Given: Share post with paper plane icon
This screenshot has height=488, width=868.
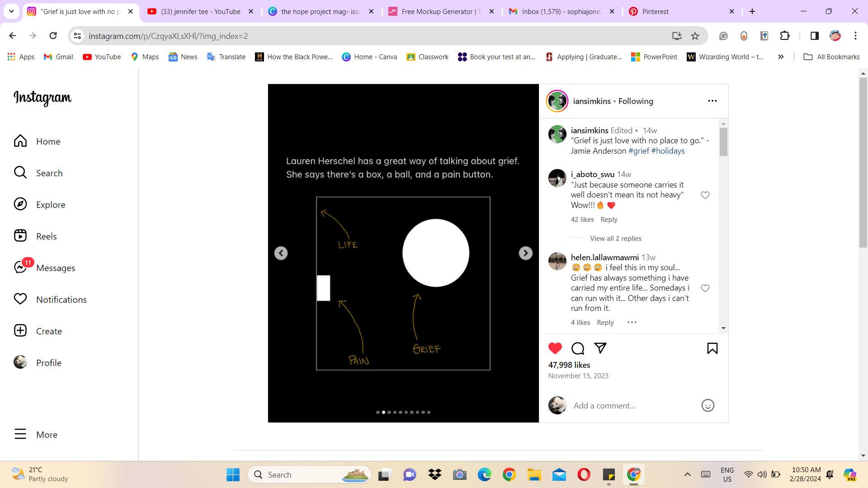Looking at the screenshot, I should click(600, 348).
